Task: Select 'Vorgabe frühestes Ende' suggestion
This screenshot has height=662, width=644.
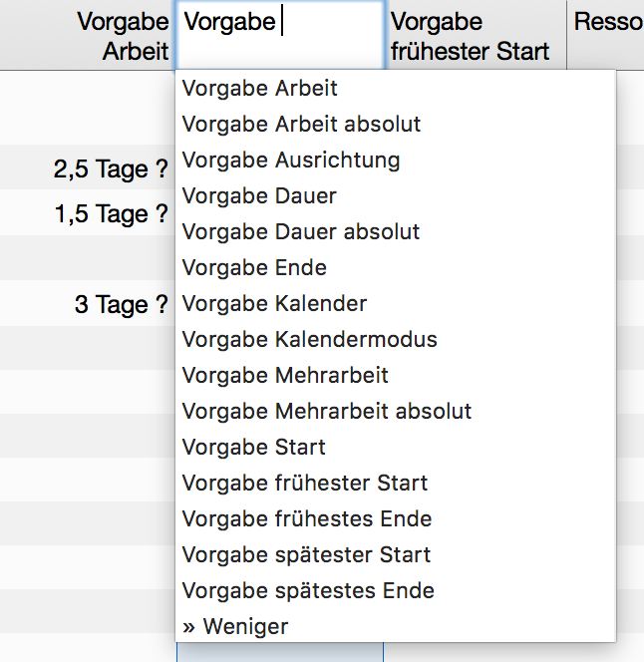Action: tap(307, 519)
